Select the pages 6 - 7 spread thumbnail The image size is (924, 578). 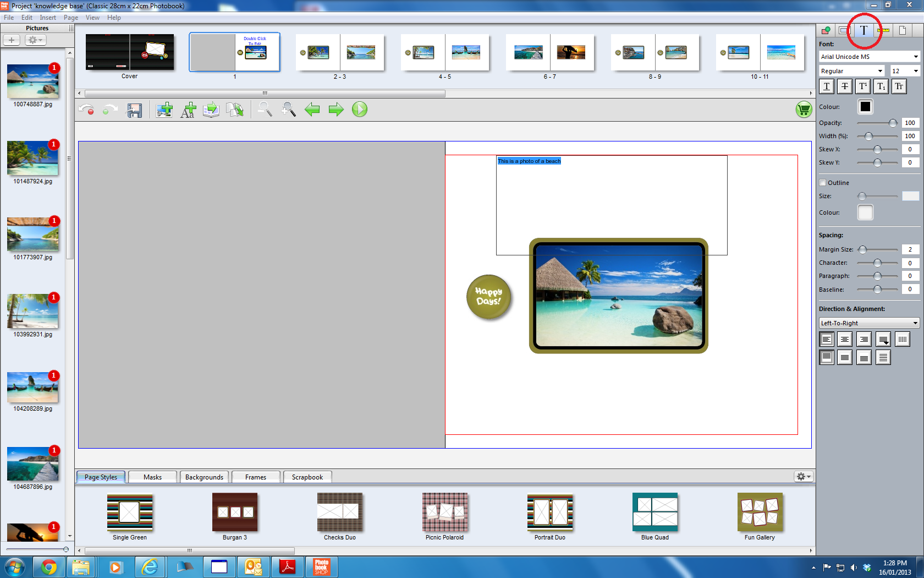549,53
